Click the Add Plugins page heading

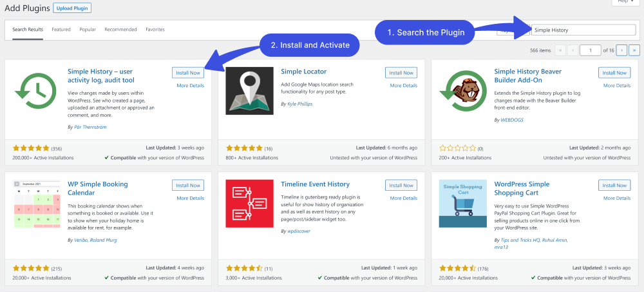(x=27, y=8)
